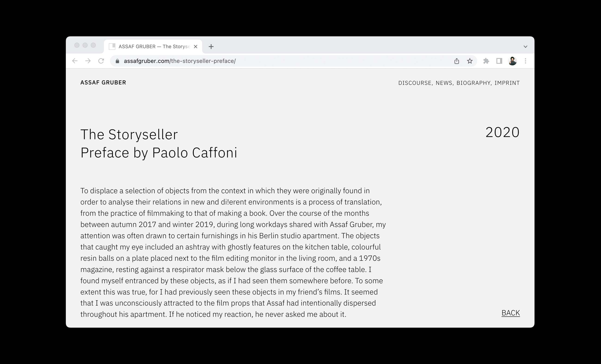Open the profile avatar menu
The height and width of the screenshot is (364, 601).
coord(512,61)
